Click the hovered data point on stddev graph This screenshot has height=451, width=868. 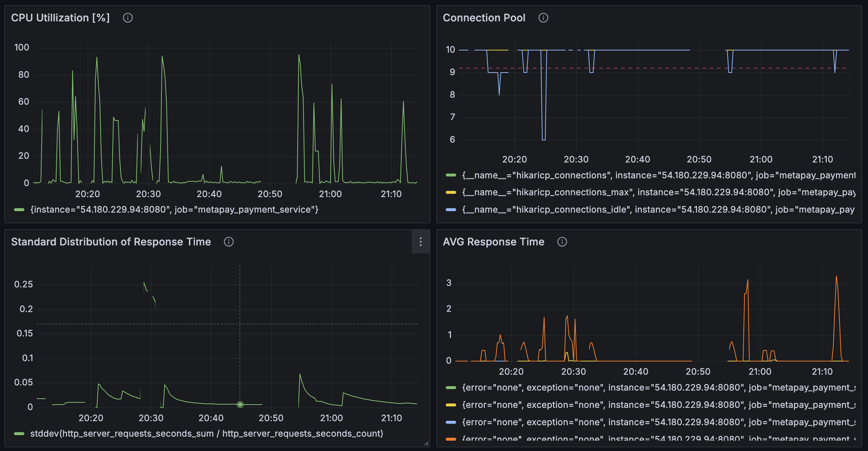[x=240, y=405]
